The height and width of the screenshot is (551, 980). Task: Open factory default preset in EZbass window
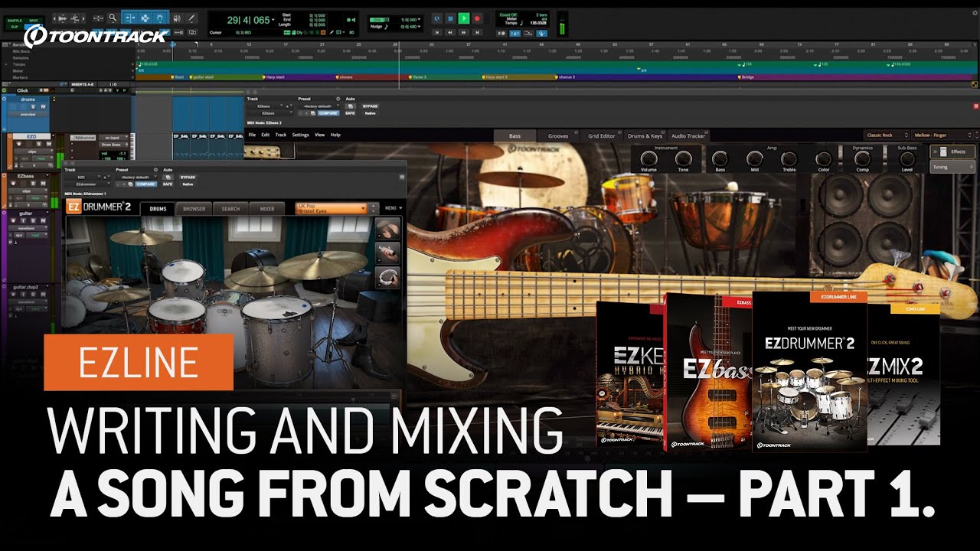tap(318, 106)
